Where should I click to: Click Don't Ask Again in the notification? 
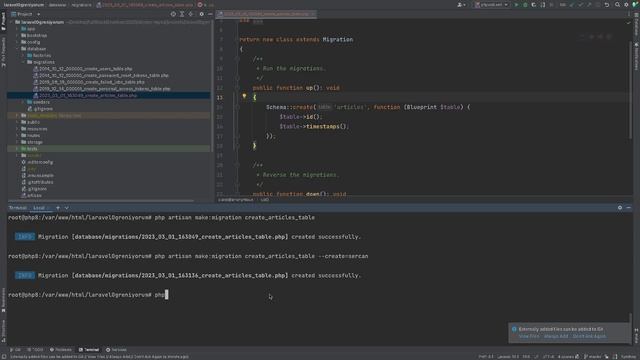(589, 336)
